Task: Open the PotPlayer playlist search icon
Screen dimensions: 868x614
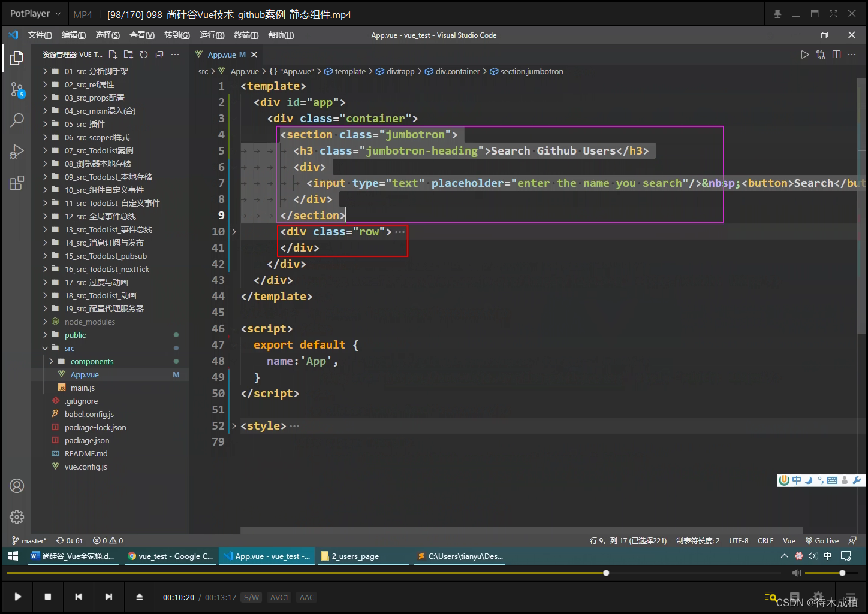Action: [x=771, y=597]
